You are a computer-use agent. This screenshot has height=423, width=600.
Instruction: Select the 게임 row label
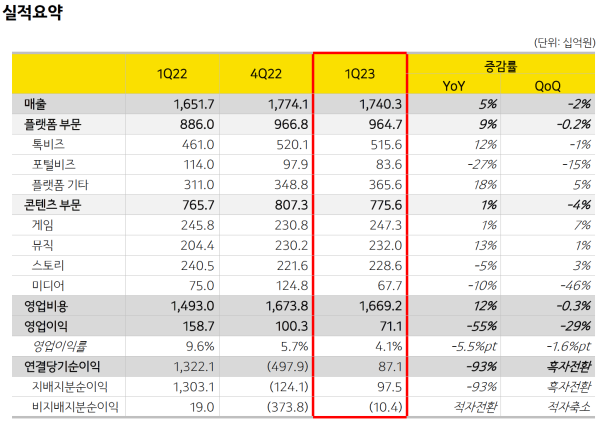42,225
